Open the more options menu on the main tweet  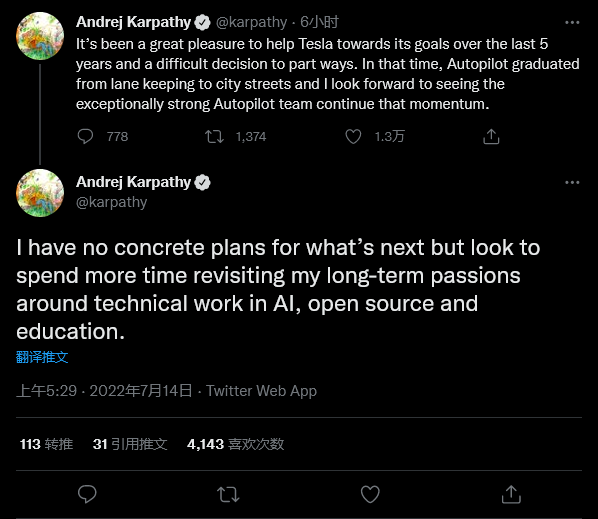coord(572,182)
